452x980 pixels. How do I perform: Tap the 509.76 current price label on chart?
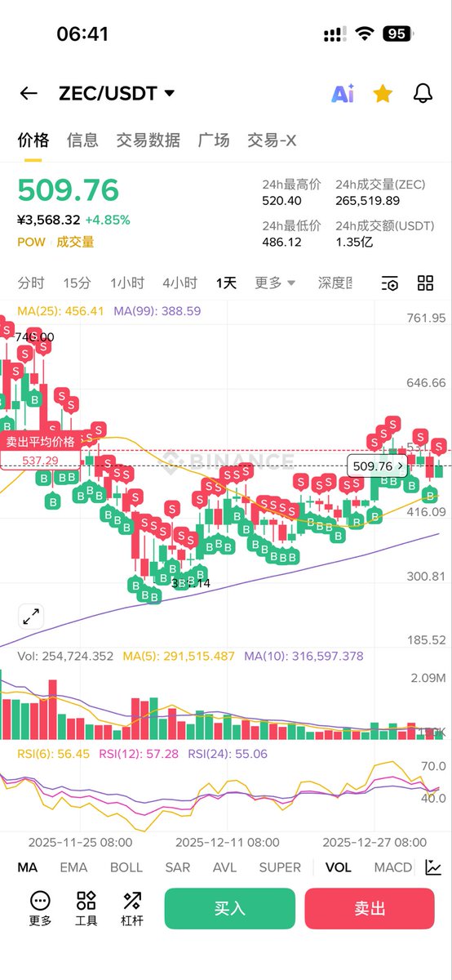point(377,466)
